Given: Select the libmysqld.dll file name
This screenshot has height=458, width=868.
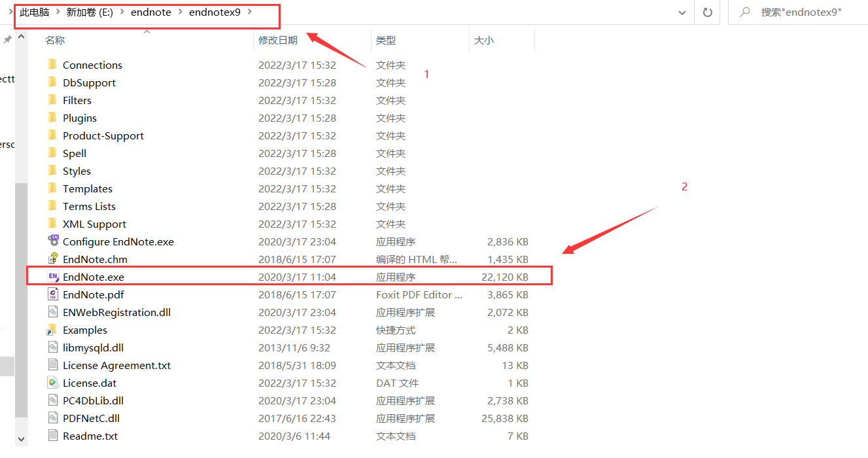Looking at the screenshot, I should (93, 347).
